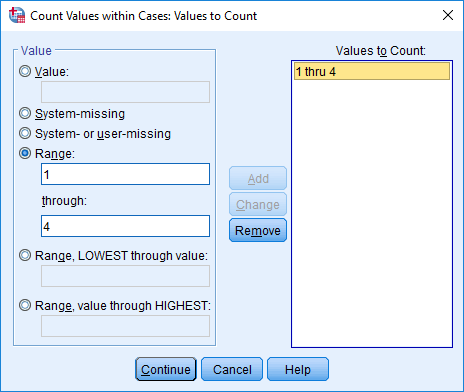Click the value through HIGHEST input field
Screen dimensions: 464x392
[x=125, y=326]
